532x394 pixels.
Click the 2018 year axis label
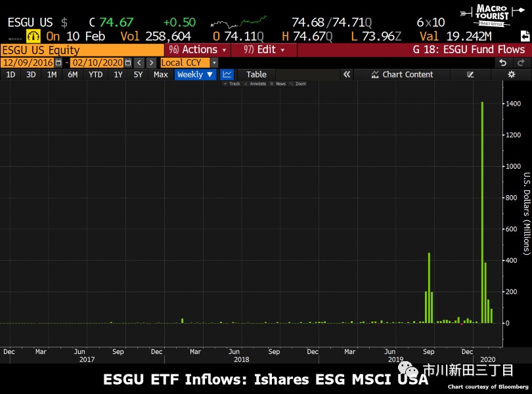[x=241, y=359]
